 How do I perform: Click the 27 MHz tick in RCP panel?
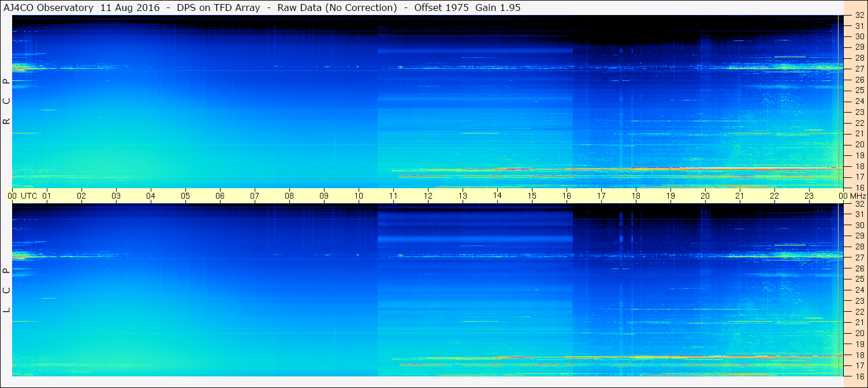[x=859, y=69]
